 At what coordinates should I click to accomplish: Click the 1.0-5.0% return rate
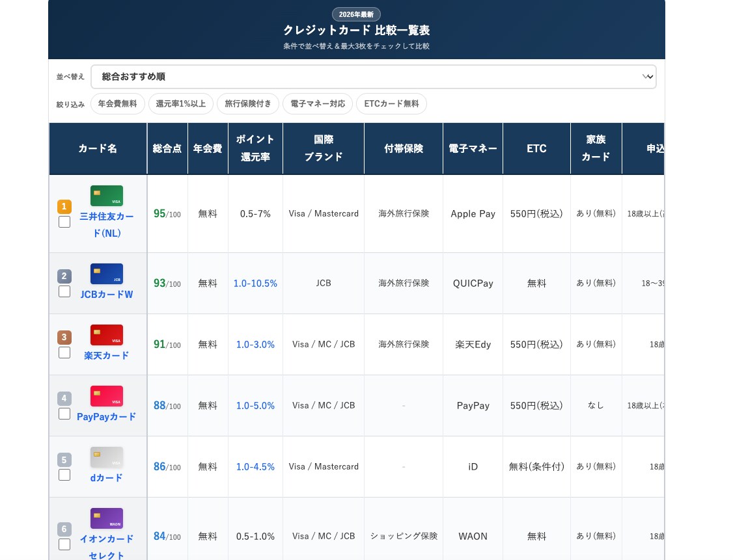pos(255,406)
